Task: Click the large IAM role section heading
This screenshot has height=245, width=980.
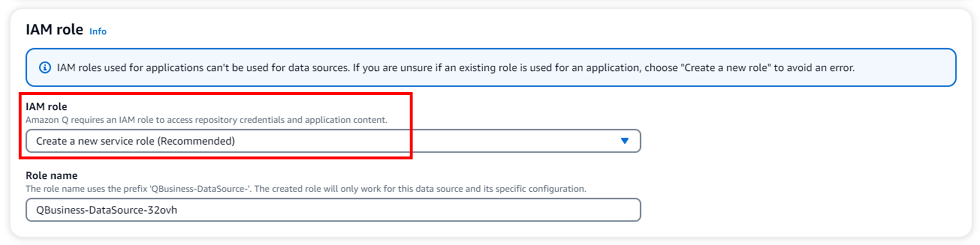Action: pos(54,30)
